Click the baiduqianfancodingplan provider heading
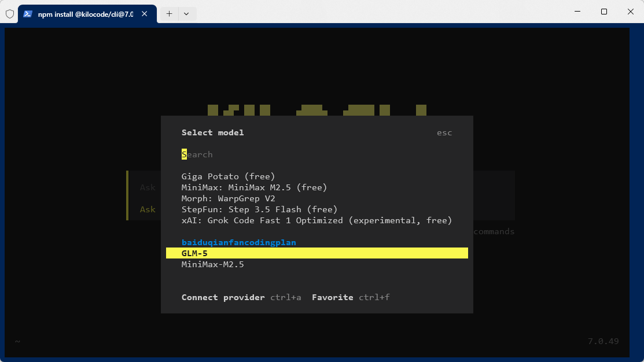The width and height of the screenshot is (644, 362). pos(238,242)
